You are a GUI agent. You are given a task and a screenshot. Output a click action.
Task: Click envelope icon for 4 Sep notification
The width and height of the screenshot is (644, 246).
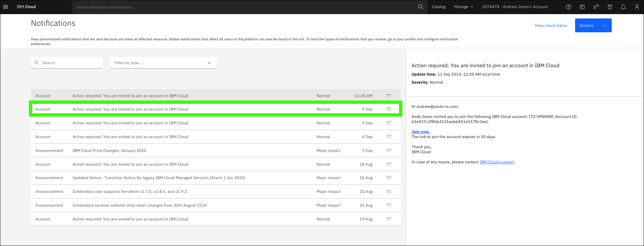pyautogui.click(x=389, y=137)
